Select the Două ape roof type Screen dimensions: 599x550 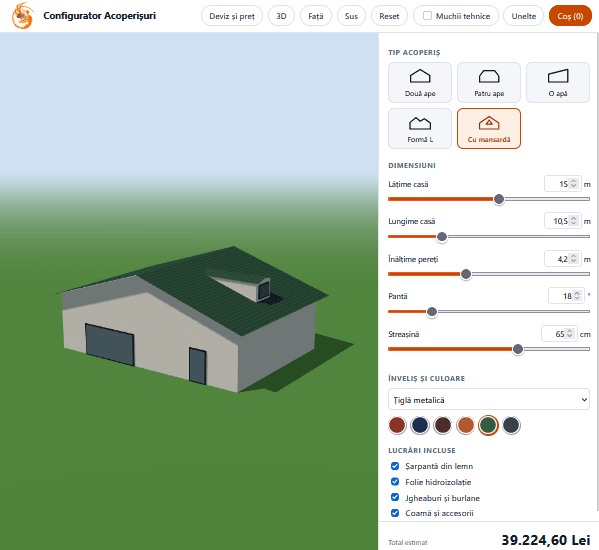point(420,82)
